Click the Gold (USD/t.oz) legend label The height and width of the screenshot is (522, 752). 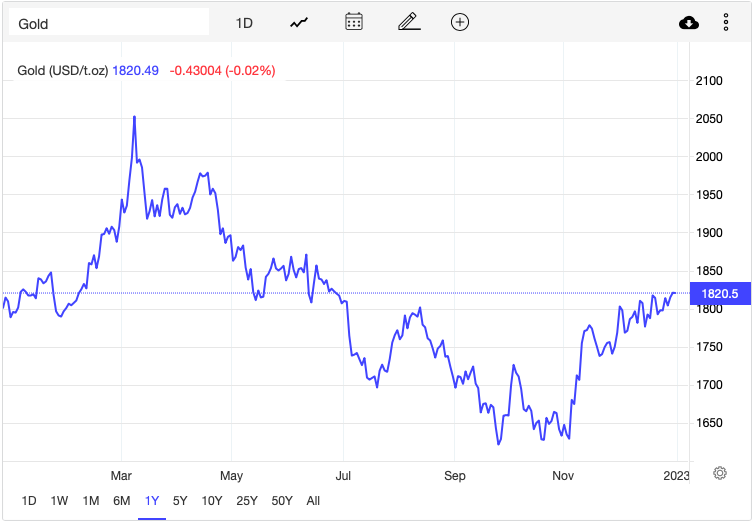(63, 71)
